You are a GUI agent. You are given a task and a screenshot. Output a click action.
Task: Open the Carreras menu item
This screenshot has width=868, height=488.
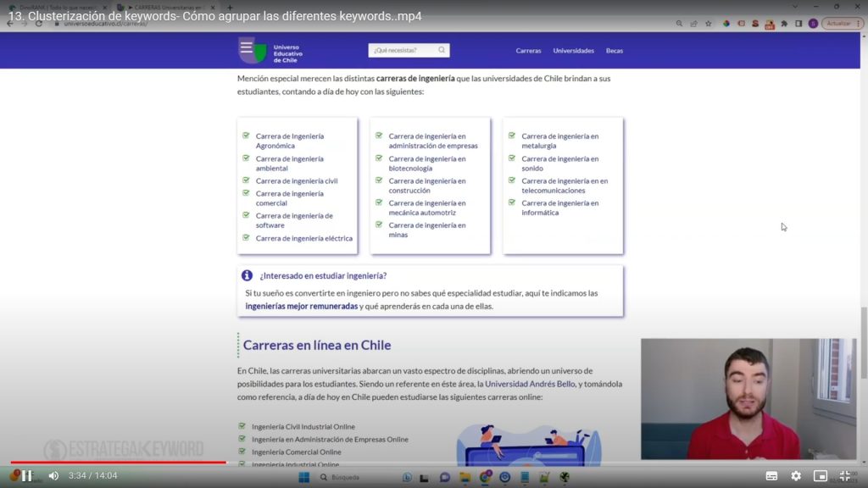(x=528, y=50)
